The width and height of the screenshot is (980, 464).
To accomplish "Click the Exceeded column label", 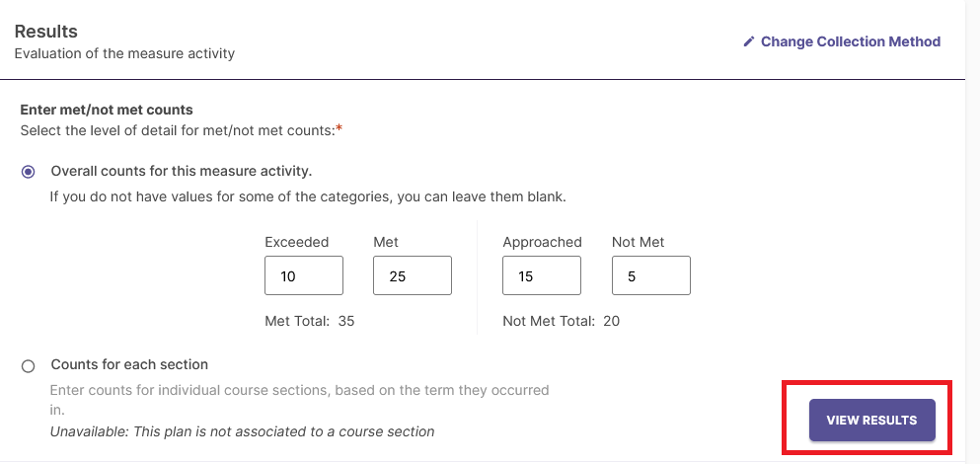I will pyautogui.click(x=297, y=242).
